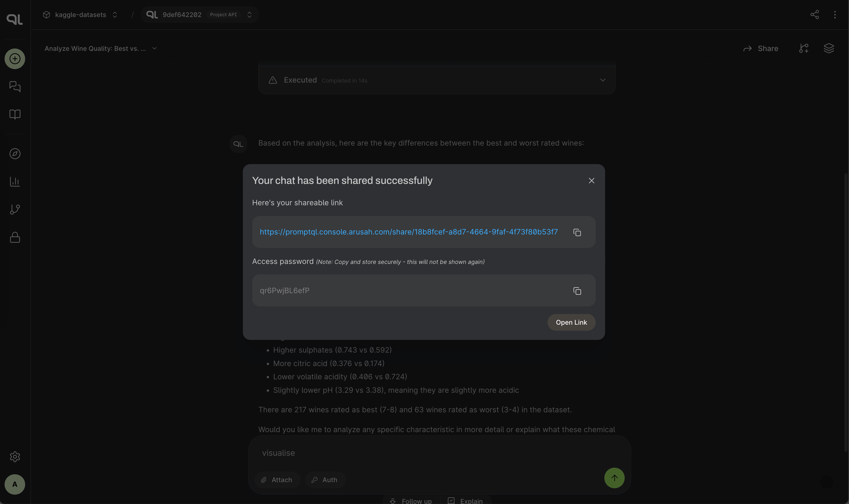849x504 pixels.
Task: Open the bar chart insights icon
Action: pyautogui.click(x=14, y=182)
